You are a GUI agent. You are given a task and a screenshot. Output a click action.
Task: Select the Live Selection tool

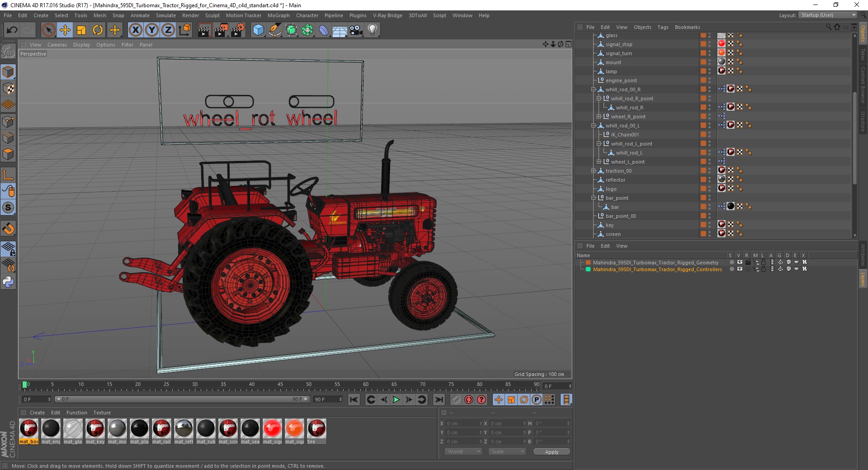pos(48,30)
